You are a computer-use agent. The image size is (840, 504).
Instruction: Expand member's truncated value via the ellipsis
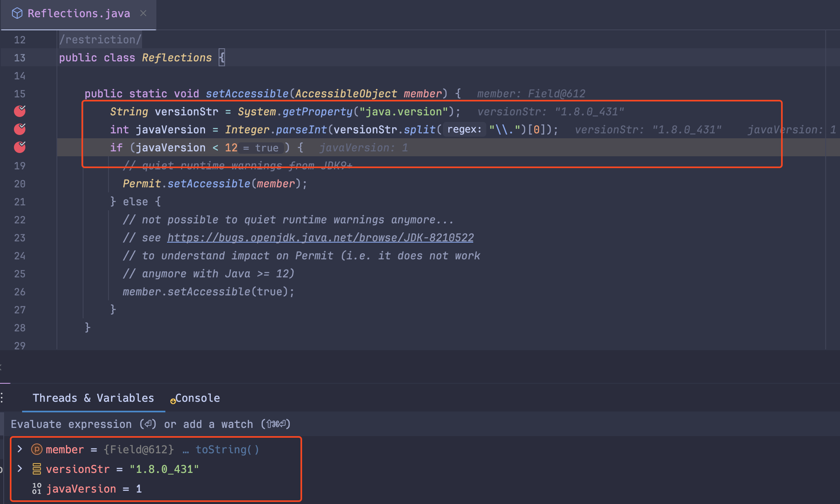(186, 449)
